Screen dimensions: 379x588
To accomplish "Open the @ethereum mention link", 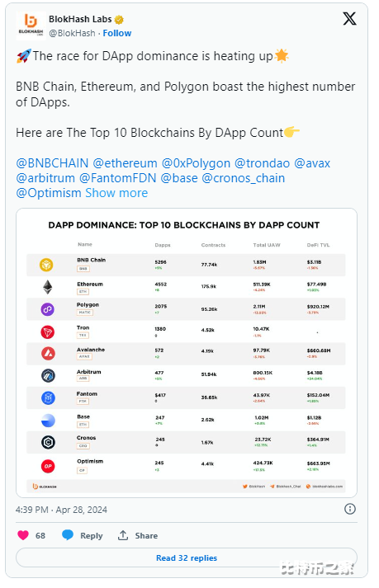I will [125, 163].
